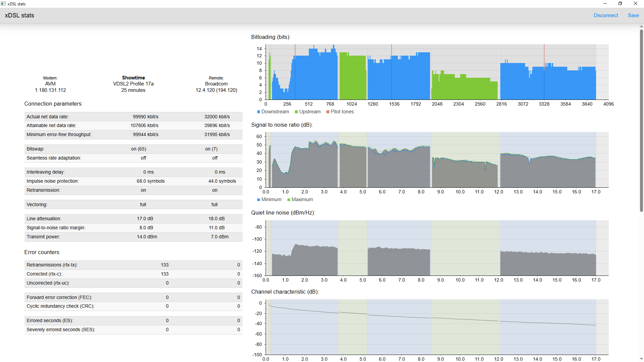Click the red Pilot tones legend swatch
Screen dimensions: 644x362
328,112
